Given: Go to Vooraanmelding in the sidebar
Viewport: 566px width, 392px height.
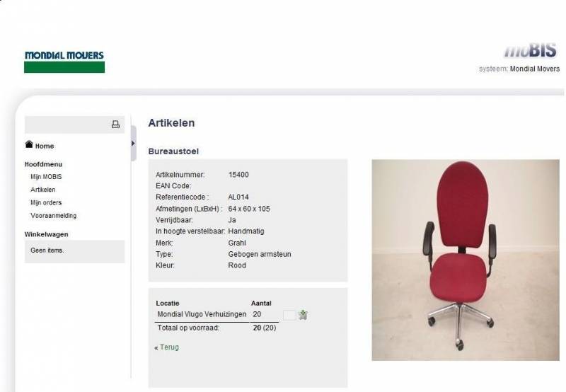Looking at the screenshot, I should pyautogui.click(x=54, y=216).
